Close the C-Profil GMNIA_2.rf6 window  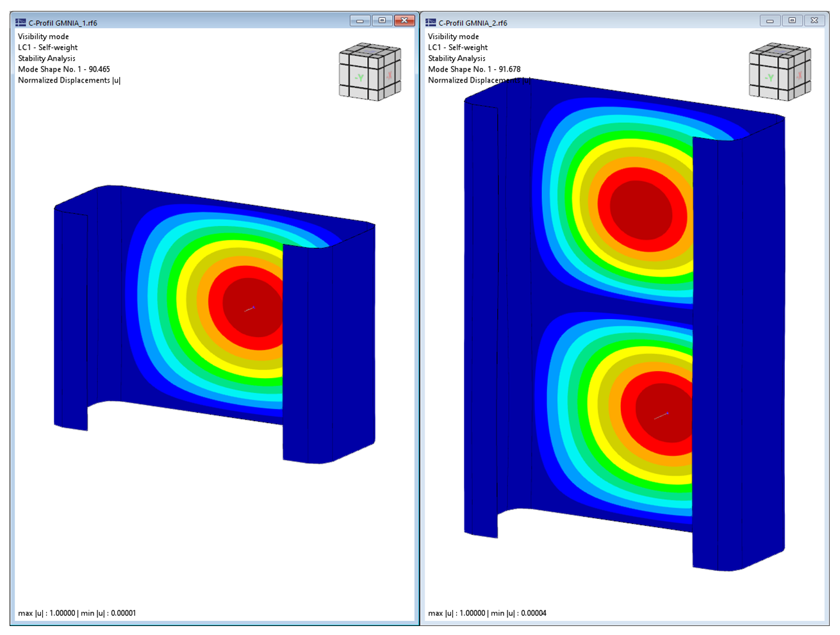pos(814,21)
